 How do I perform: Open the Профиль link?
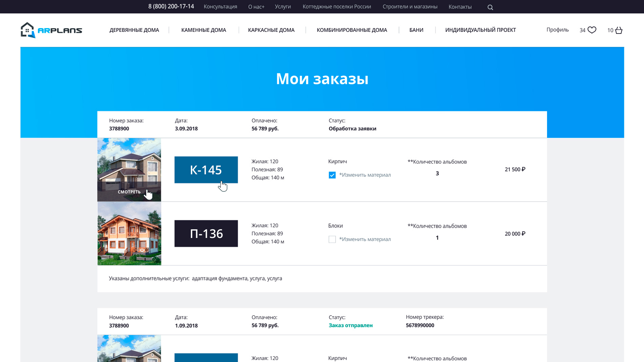point(557,30)
